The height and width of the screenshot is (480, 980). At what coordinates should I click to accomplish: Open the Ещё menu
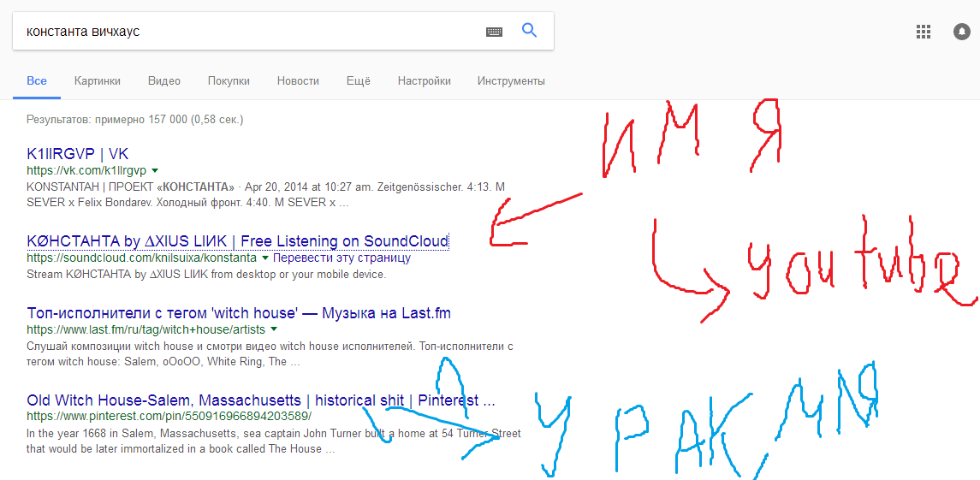[358, 80]
